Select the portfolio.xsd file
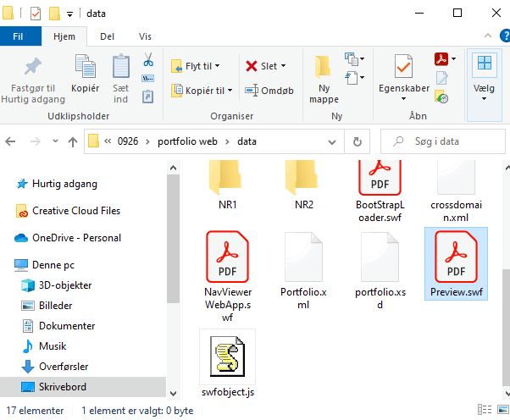This screenshot has height=420, width=510. pyautogui.click(x=380, y=270)
